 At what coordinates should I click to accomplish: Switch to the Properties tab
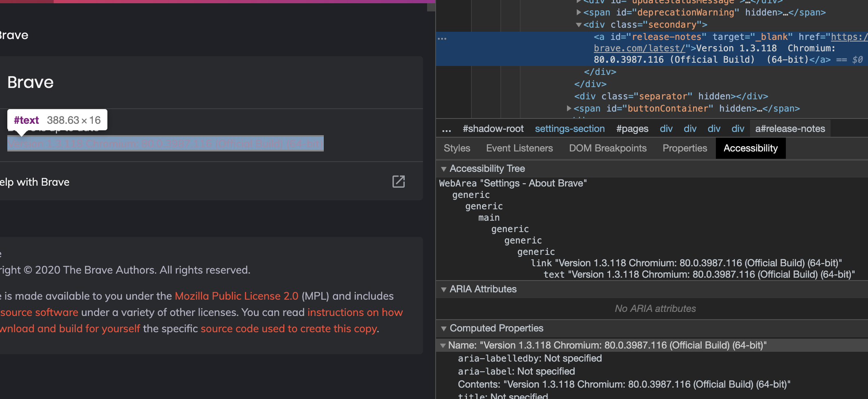click(685, 148)
